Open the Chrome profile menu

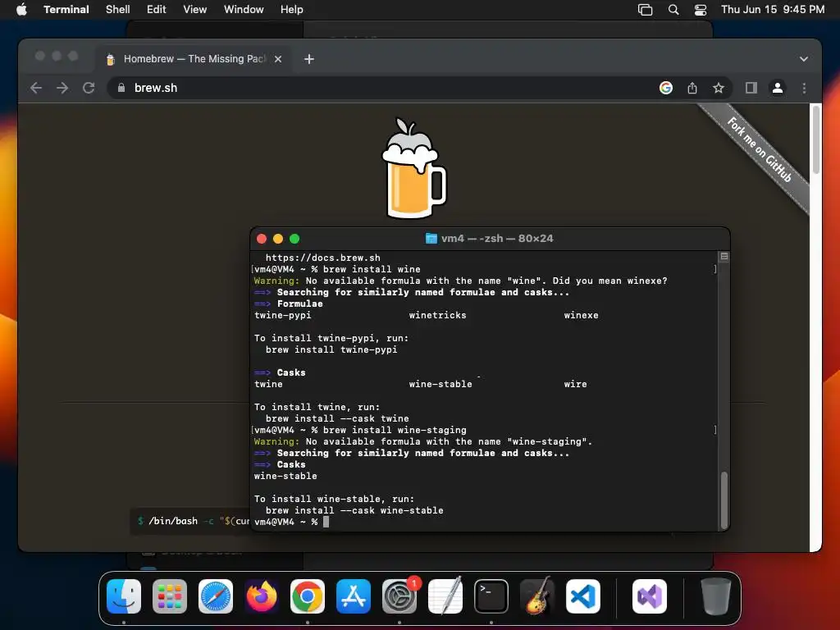tap(778, 88)
